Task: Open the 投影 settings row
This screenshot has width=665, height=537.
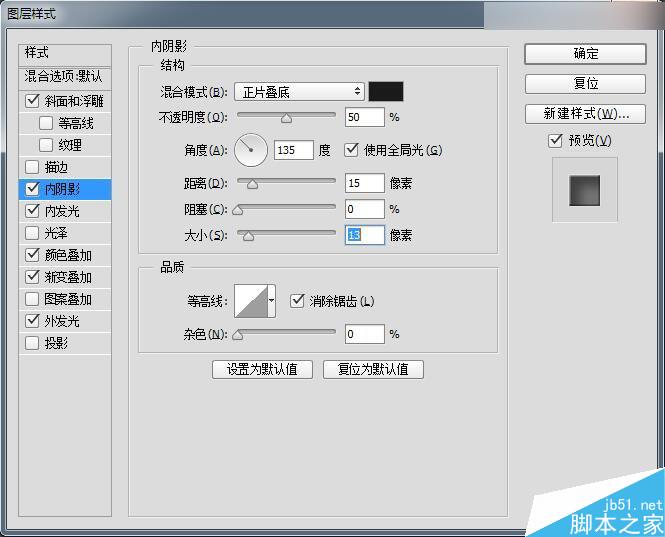Action: [65, 343]
